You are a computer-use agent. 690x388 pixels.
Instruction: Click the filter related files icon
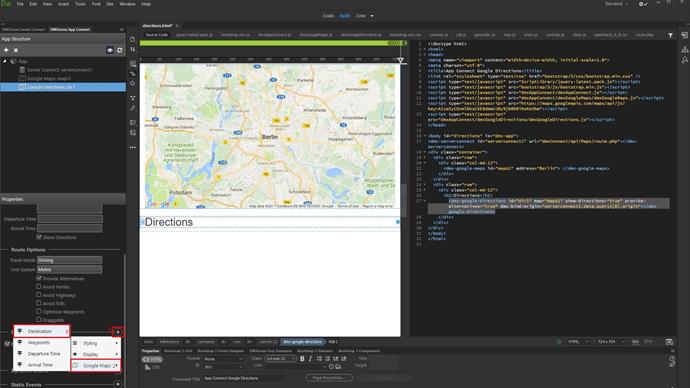670,35
